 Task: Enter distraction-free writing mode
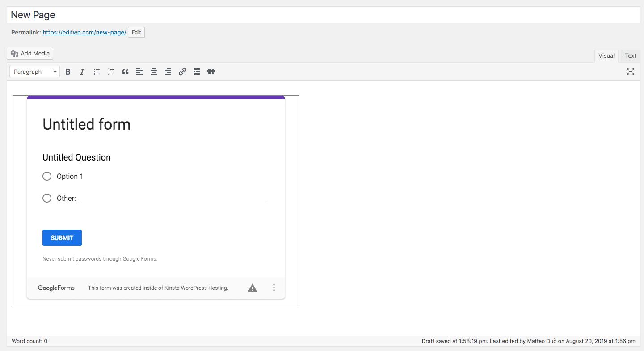pos(630,72)
